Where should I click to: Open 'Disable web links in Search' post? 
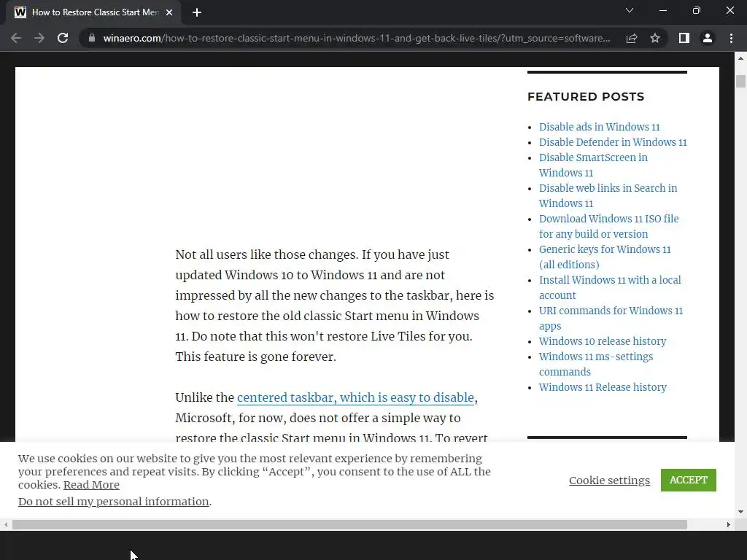[x=608, y=195]
